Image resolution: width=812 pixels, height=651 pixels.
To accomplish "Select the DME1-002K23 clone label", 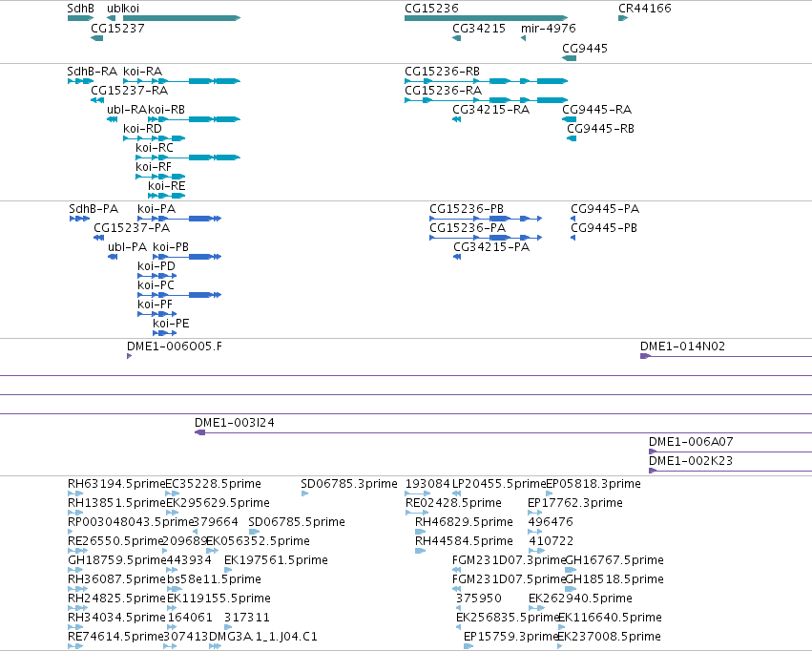I will (691, 461).
